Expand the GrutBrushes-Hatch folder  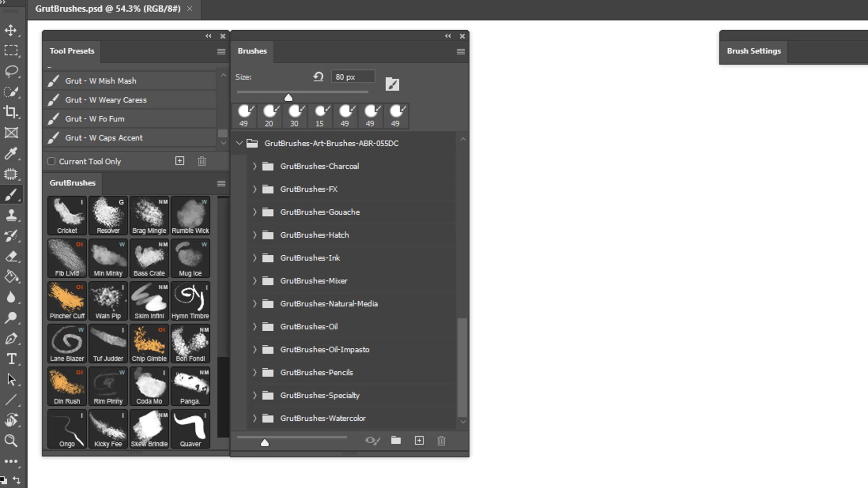pyautogui.click(x=255, y=235)
